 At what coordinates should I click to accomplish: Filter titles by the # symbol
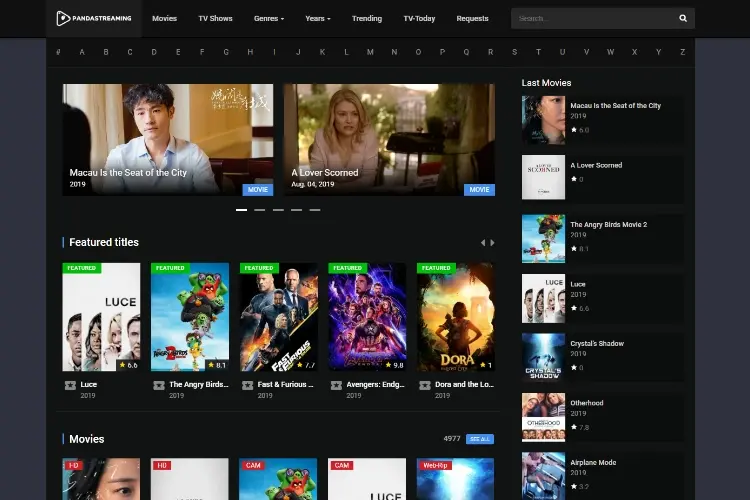point(58,52)
